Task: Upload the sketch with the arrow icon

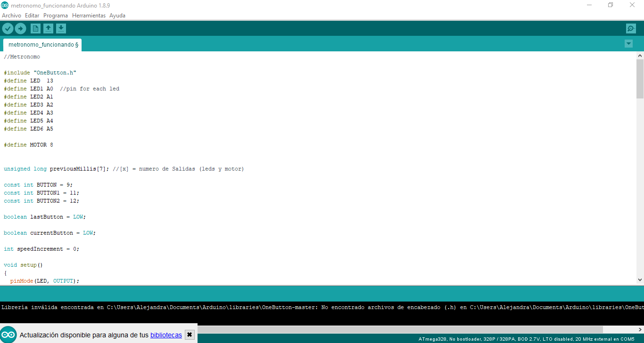Action: tap(20, 29)
